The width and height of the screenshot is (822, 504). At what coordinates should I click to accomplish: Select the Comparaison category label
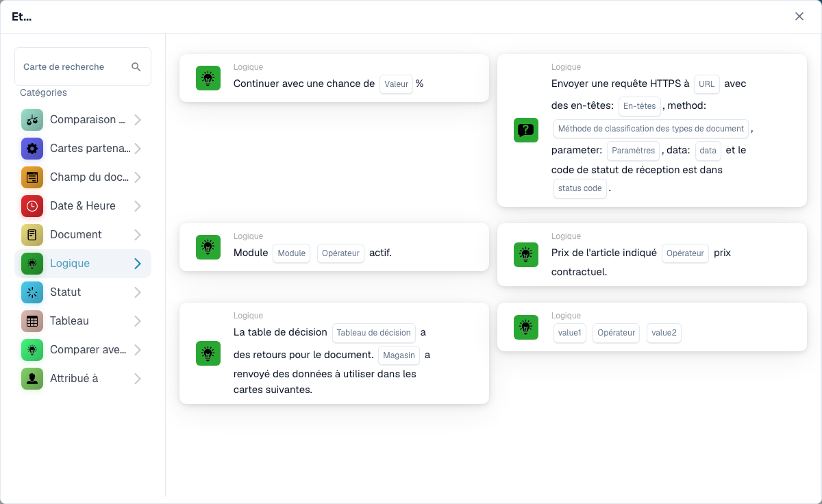(x=88, y=120)
